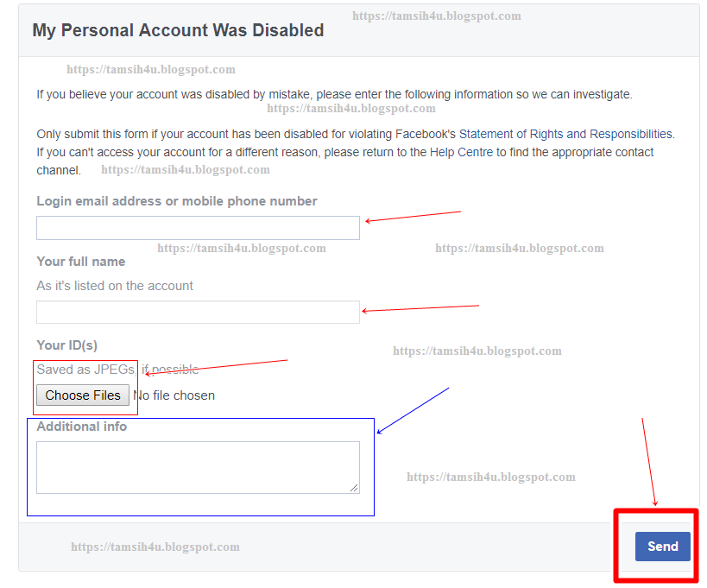The width and height of the screenshot is (707, 588).
Task: Submit the appeal with the blue Send button
Action: pos(661,546)
